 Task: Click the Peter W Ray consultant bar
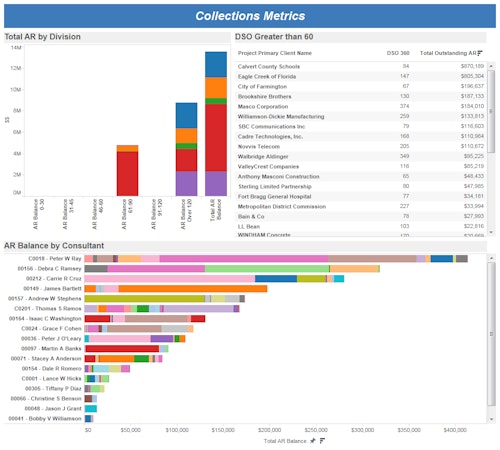[x=276, y=259]
